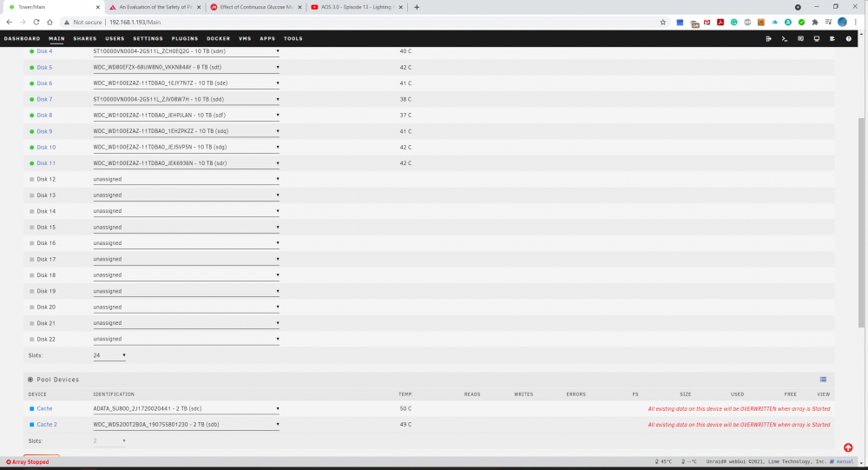The width and height of the screenshot is (868, 470).
Task: Click the blue Cache 2 status square icon
Action: [31, 425]
